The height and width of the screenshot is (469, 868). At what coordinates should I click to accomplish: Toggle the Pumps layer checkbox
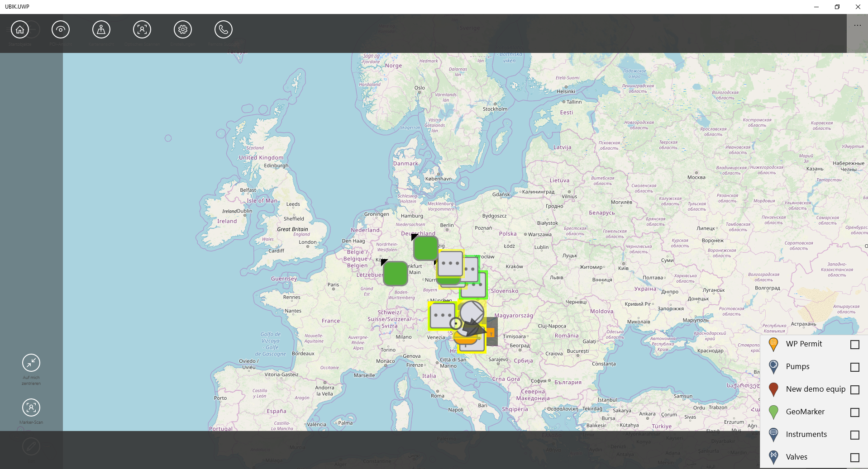point(854,367)
